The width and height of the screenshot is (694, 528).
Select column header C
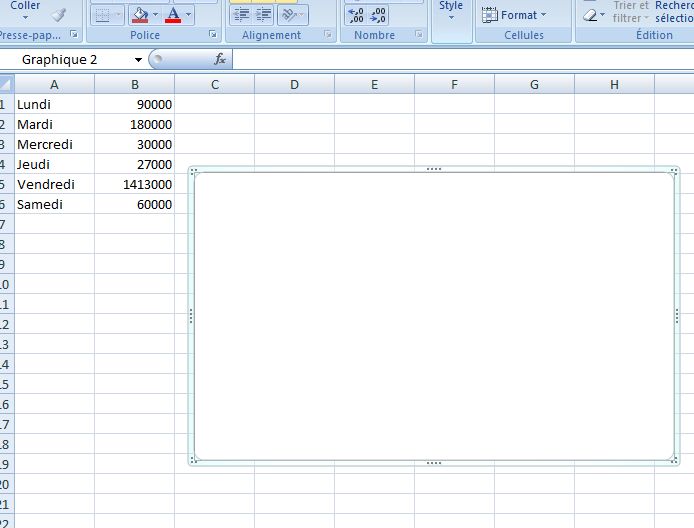tap(214, 85)
